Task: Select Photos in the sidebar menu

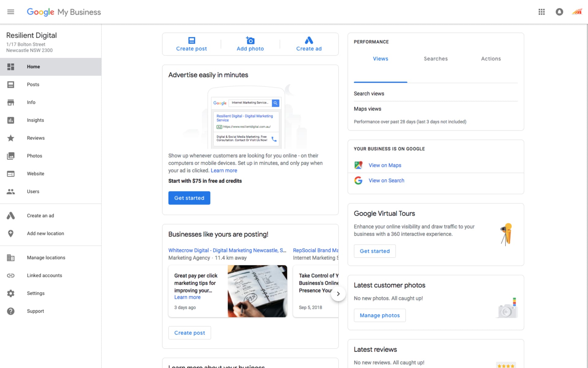Action: [51, 156]
